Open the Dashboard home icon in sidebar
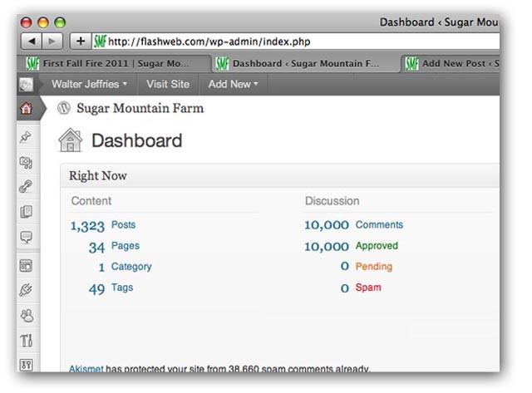Screen dimensions: 532x393 [x=27, y=109]
